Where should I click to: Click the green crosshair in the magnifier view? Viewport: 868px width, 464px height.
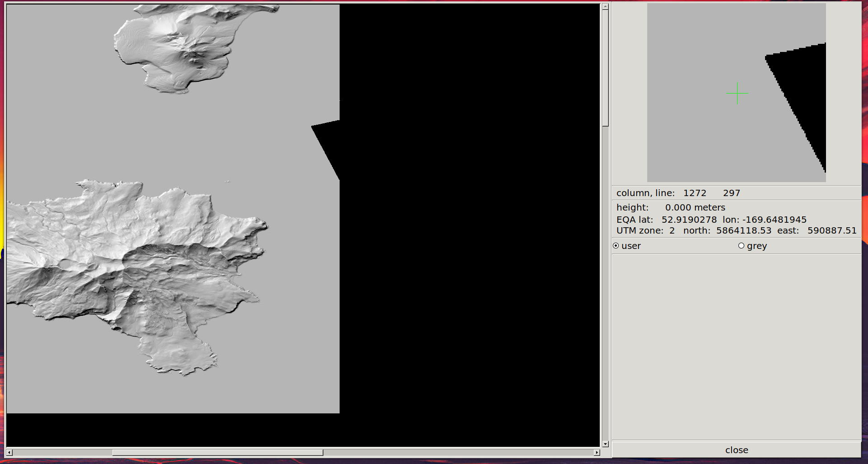coord(737,93)
